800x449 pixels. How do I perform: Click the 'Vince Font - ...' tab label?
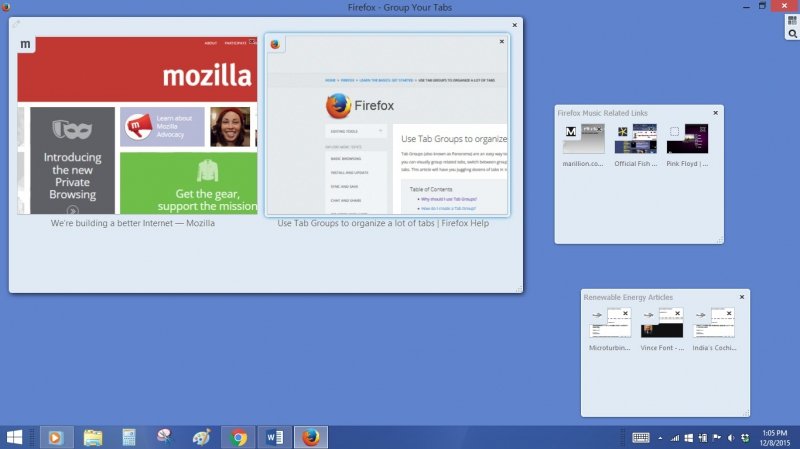click(x=662, y=348)
